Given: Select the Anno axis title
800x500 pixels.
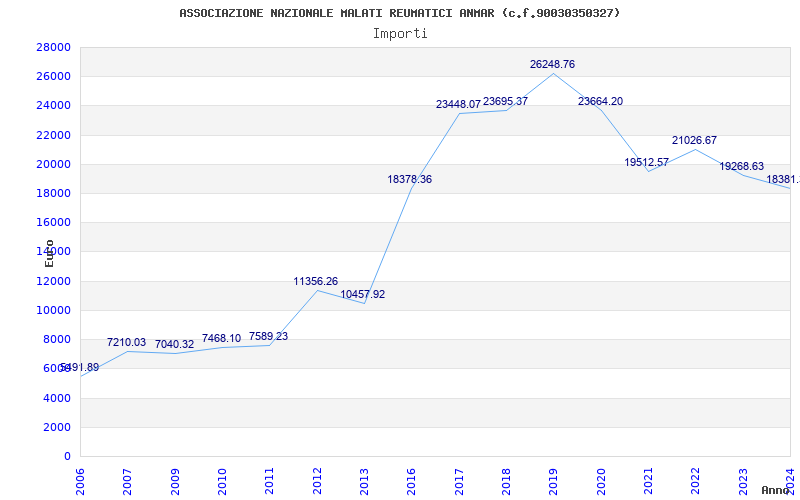Looking at the screenshot, I should 776,490.
